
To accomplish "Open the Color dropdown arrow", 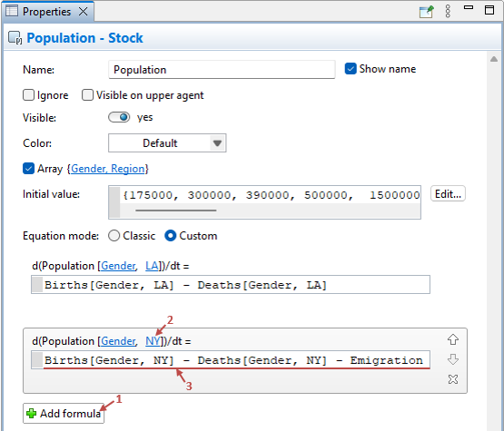I will [218, 143].
